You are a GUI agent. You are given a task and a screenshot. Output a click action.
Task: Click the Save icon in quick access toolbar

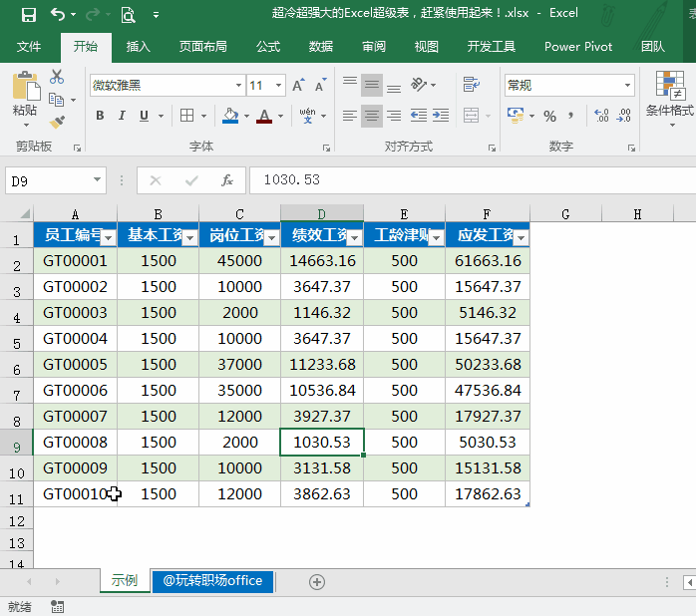(28, 15)
